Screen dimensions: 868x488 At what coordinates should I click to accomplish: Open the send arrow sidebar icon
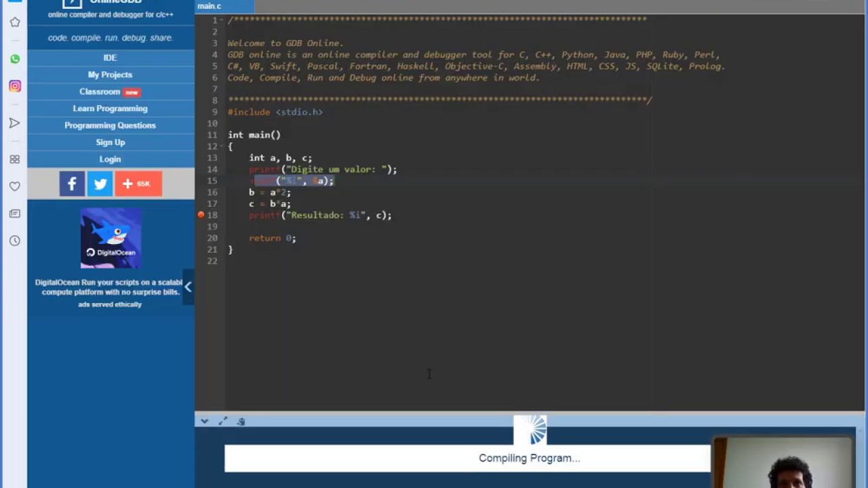tap(14, 123)
